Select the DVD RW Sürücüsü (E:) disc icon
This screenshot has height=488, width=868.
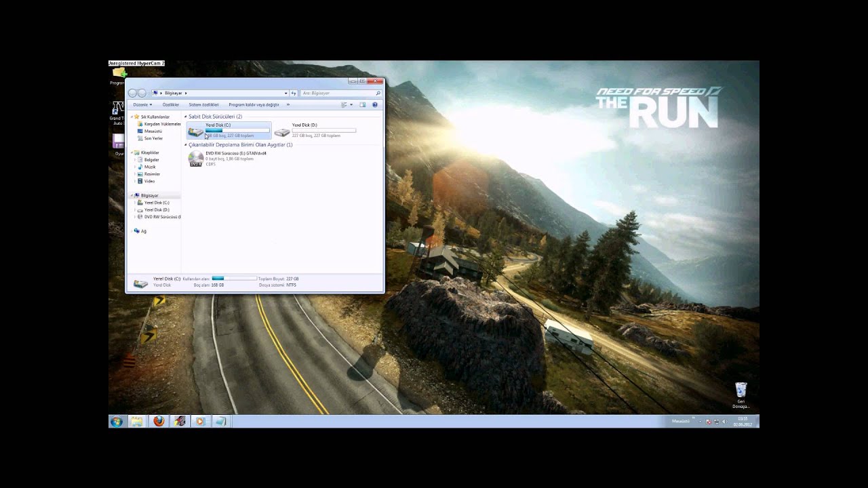(196, 159)
